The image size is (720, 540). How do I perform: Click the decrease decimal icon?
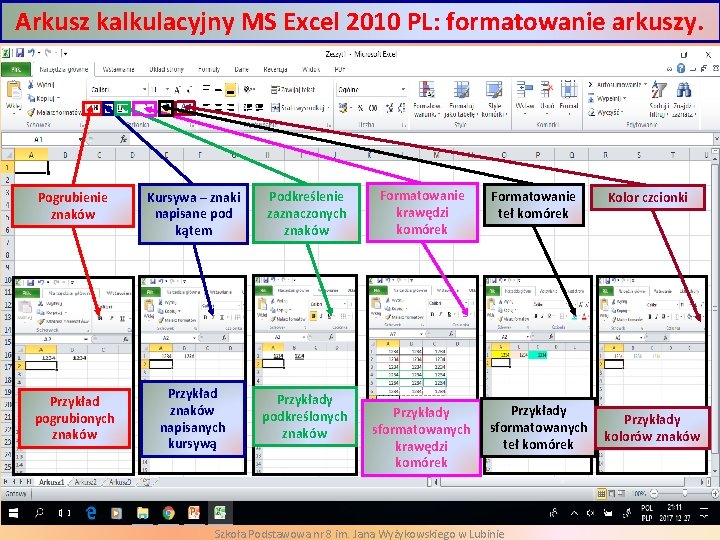click(x=401, y=108)
